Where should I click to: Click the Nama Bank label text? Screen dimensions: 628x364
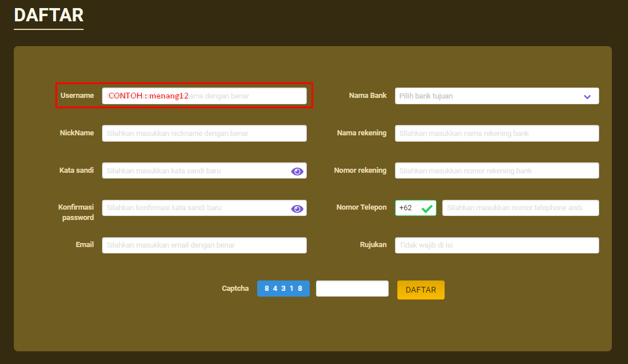pos(367,96)
